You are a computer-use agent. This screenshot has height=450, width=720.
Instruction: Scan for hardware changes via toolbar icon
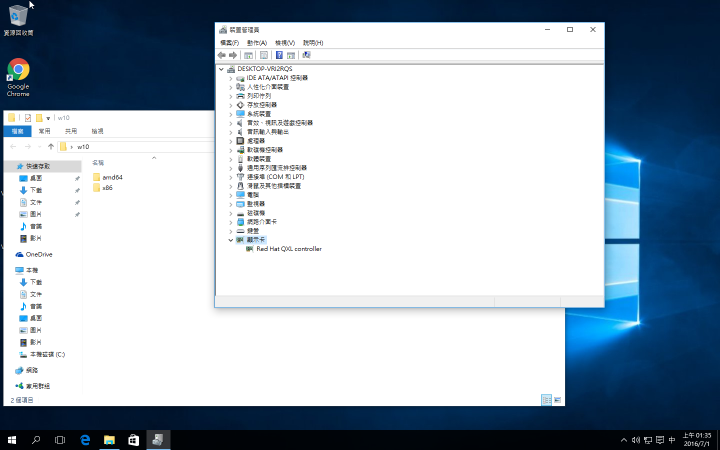306,55
